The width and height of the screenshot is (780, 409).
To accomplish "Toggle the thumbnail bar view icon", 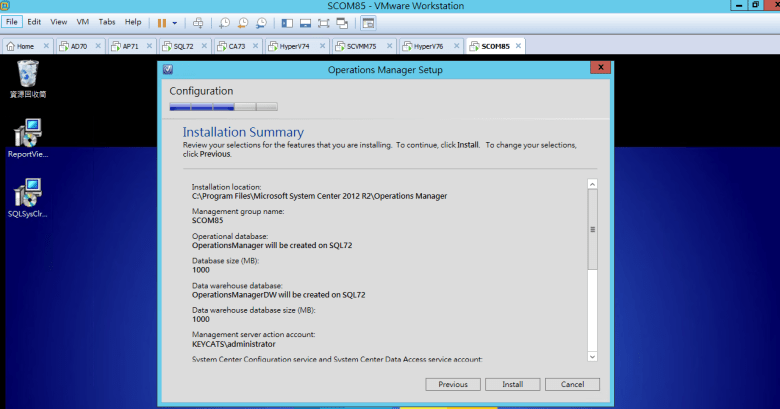I will pos(307,22).
